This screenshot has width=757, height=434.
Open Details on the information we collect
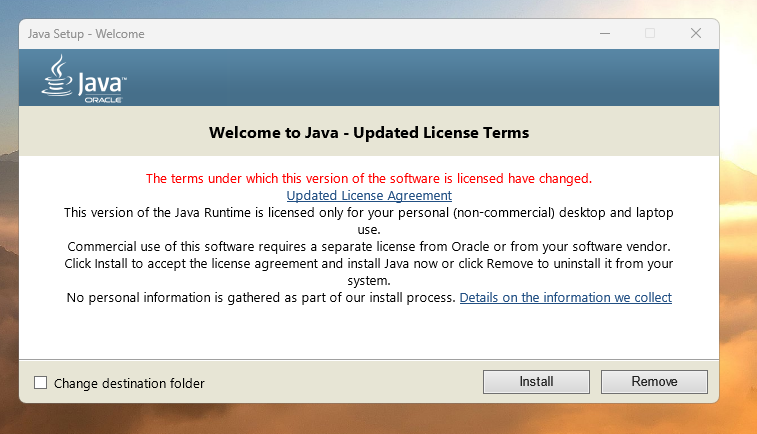pyautogui.click(x=565, y=297)
